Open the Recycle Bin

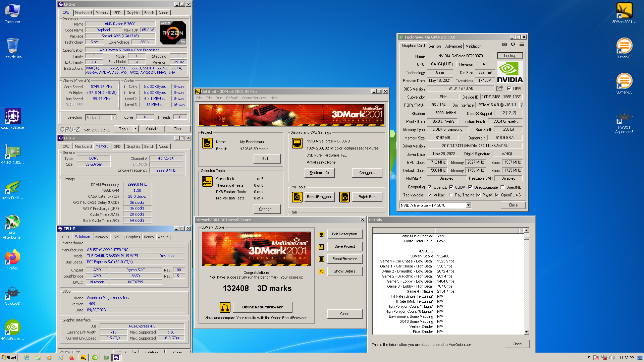(x=12, y=48)
